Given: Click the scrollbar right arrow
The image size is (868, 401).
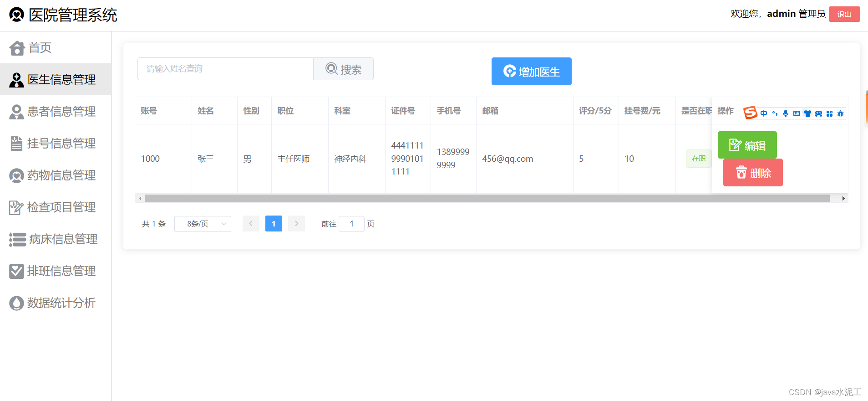Looking at the screenshot, I should click(843, 199).
